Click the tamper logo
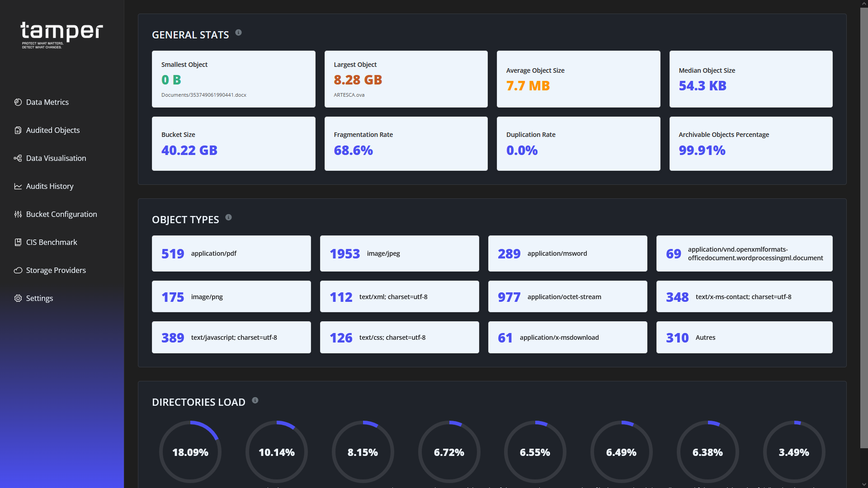 coord(61,35)
